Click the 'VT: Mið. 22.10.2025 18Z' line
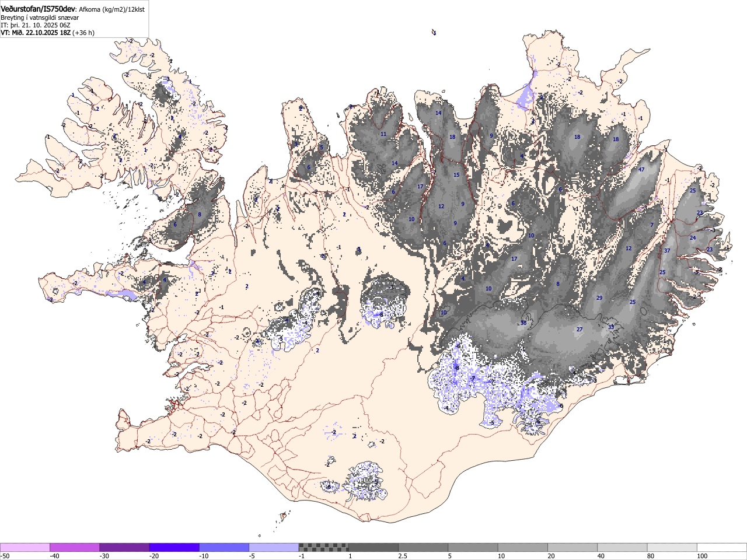 coord(36,33)
